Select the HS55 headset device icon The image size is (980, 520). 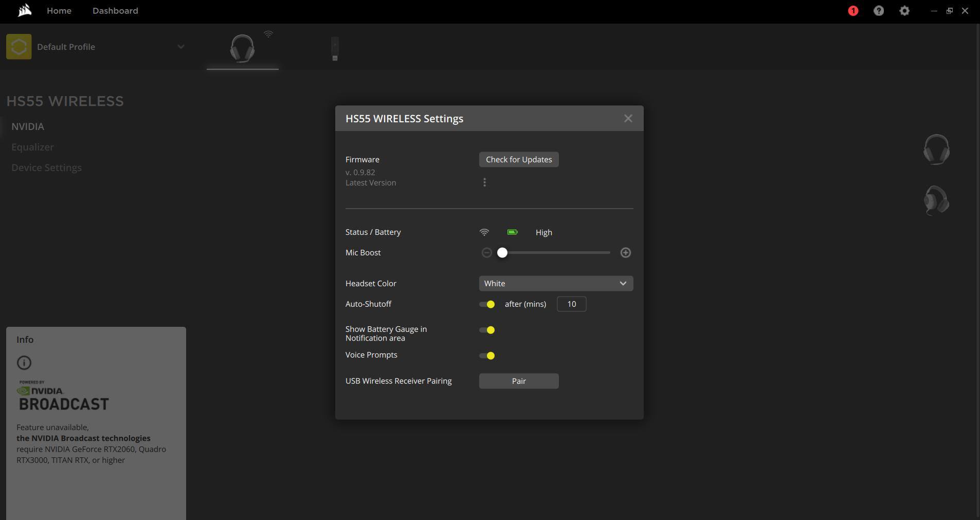click(242, 48)
